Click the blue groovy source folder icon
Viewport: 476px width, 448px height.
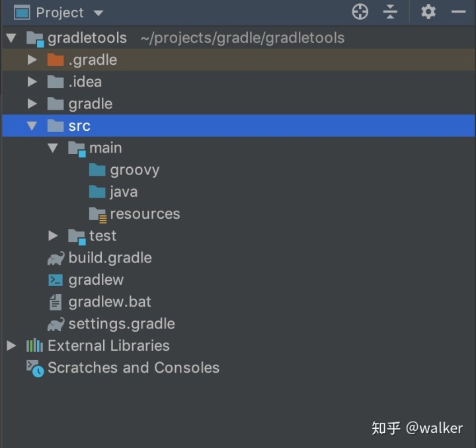[97, 170]
